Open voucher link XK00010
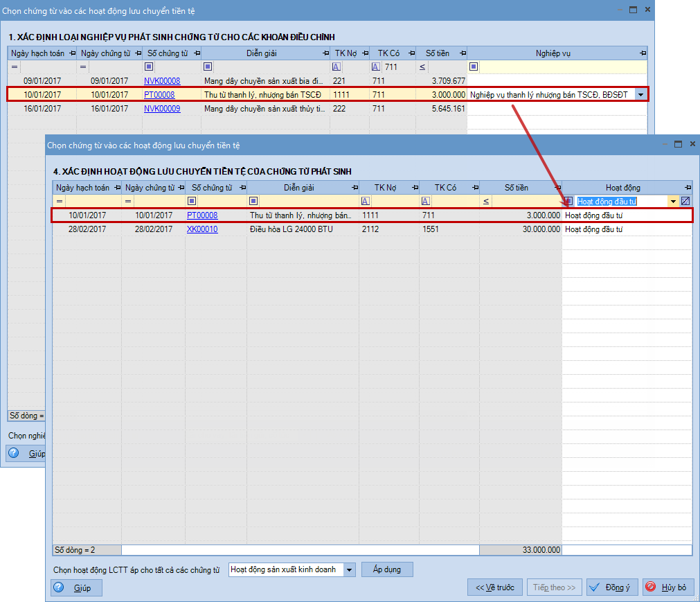Viewport: 700px width, 602px height. (x=202, y=229)
